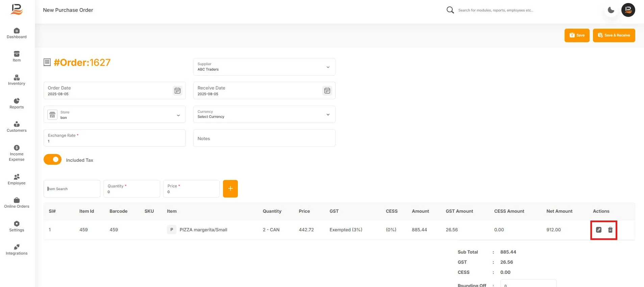Open the Store dropdown showing bon

[x=115, y=114]
